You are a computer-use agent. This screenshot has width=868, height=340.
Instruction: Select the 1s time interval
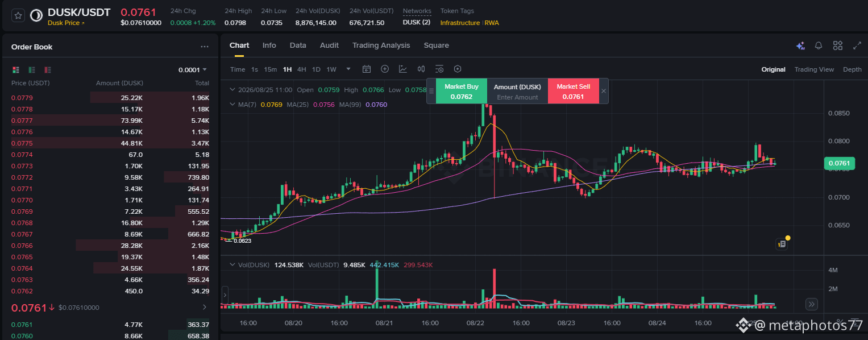pos(255,69)
